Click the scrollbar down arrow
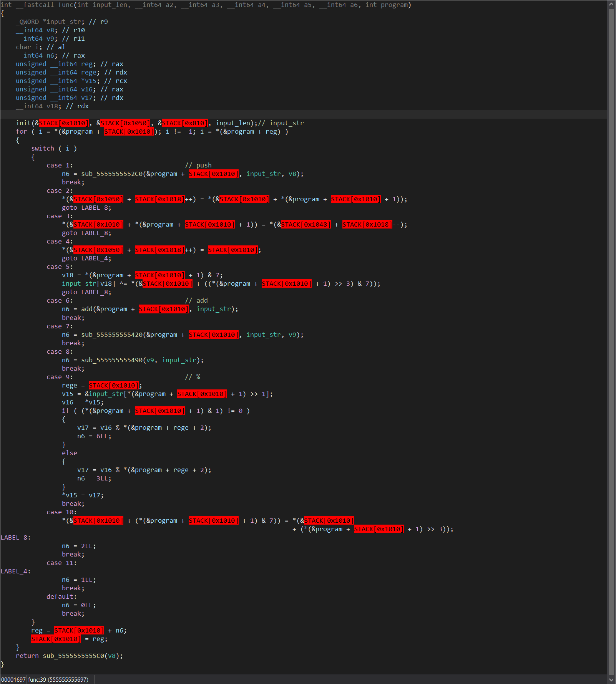 611,679
